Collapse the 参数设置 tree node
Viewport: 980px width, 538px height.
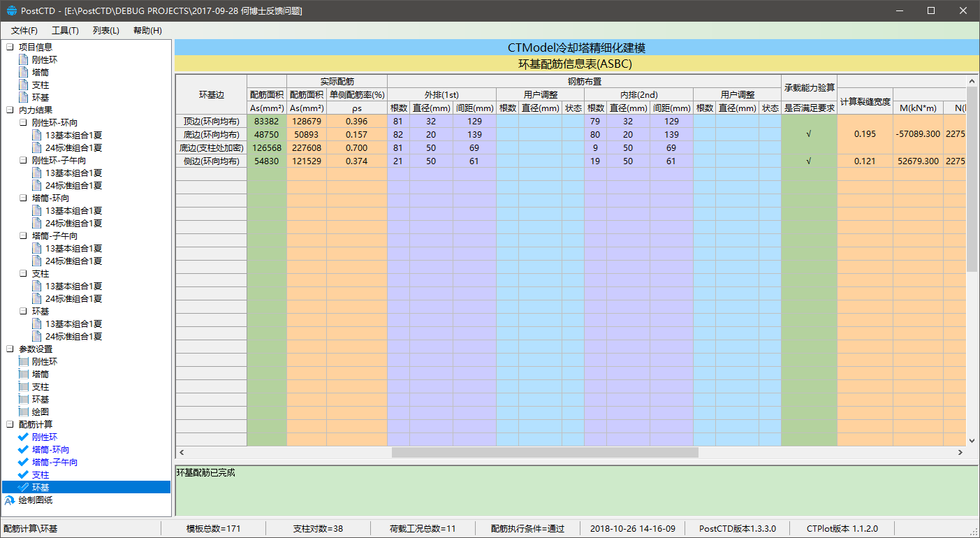click(x=10, y=349)
